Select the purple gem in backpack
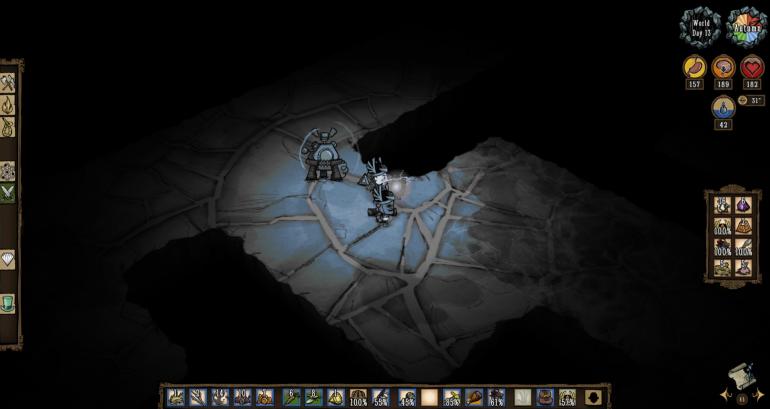The height and width of the screenshot is (409, 770). (x=743, y=205)
